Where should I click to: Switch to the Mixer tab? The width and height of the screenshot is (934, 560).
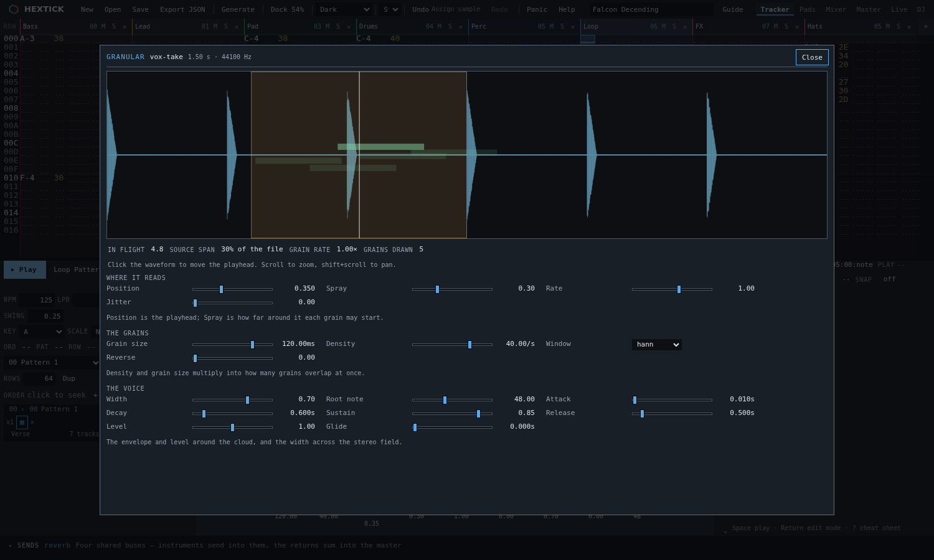click(x=836, y=9)
